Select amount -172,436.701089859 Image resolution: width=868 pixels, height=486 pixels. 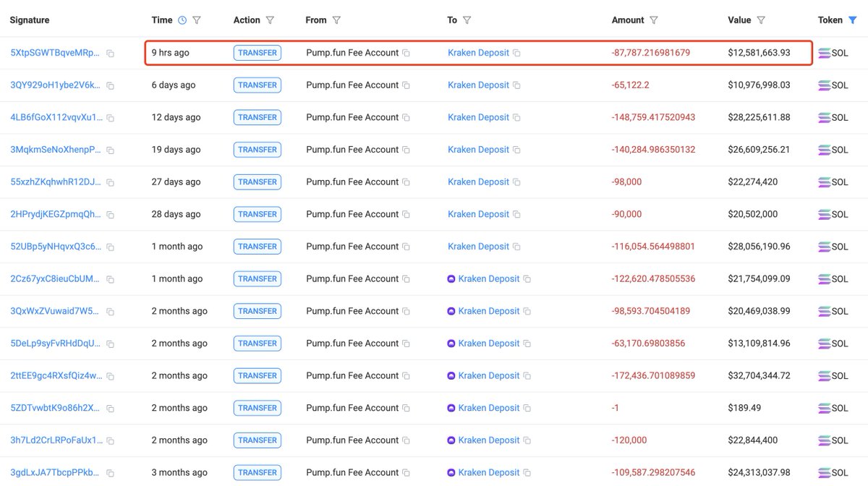tap(654, 375)
